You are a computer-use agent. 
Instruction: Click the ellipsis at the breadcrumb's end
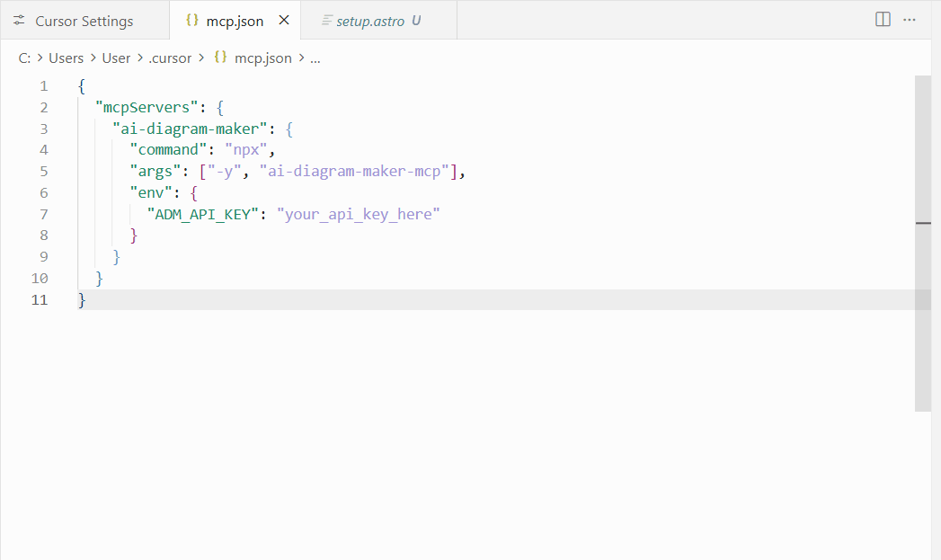315,58
